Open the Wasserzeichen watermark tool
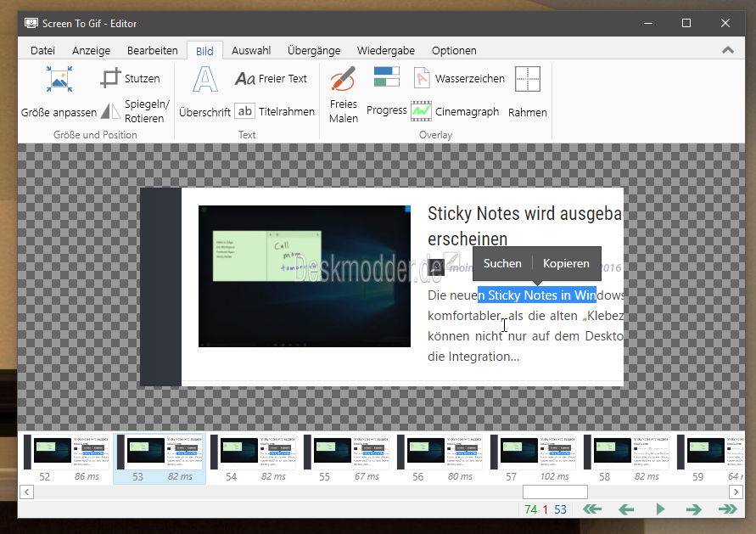Image resolution: width=756 pixels, height=534 pixels. (x=458, y=78)
